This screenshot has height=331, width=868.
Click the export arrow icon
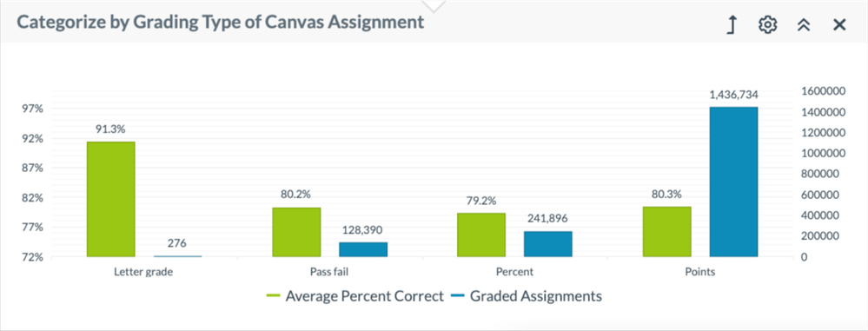[x=733, y=25]
